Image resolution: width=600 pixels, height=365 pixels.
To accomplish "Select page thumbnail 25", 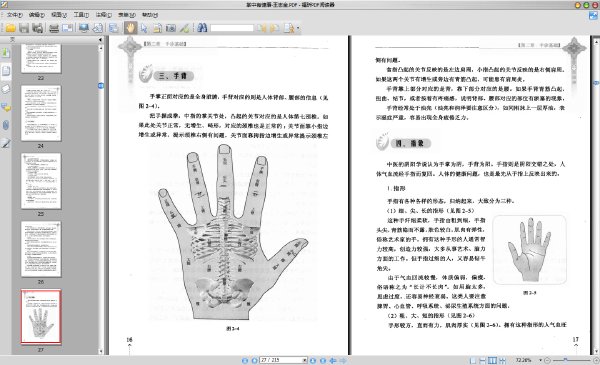I will tap(41, 181).
